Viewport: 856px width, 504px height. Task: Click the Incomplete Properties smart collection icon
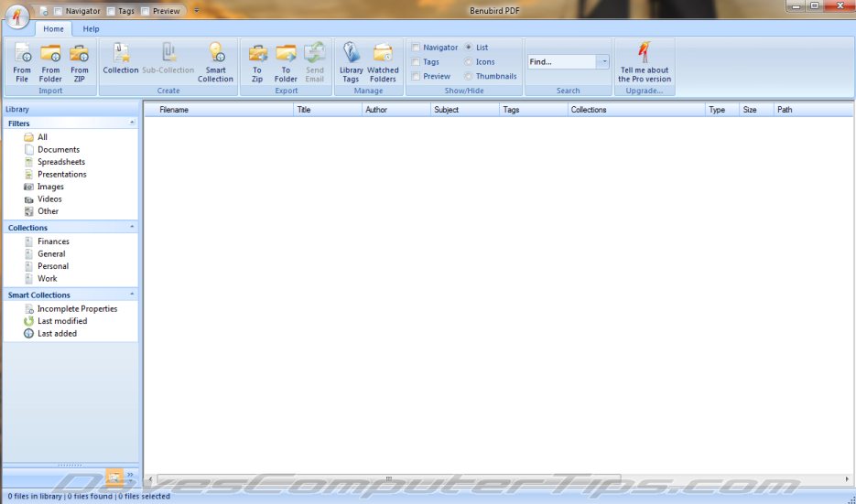click(x=29, y=309)
